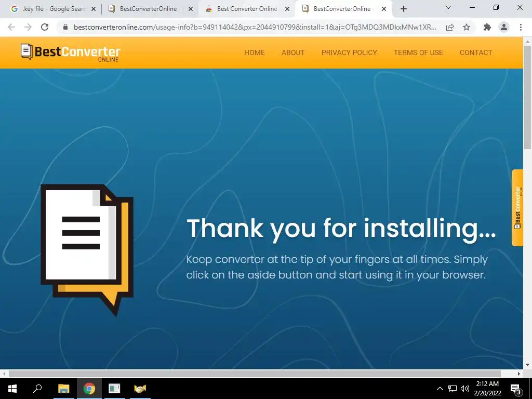Open the PRIVACY POLICY link
Viewport: 532px width, 399px height.
pos(349,52)
